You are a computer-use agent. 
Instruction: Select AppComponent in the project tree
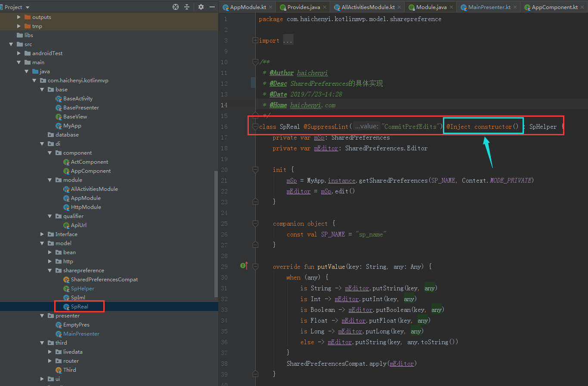(87, 171)
